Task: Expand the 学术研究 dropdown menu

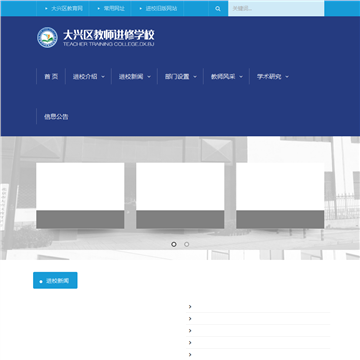Action: pyautogui.click(x=273, y=77)
